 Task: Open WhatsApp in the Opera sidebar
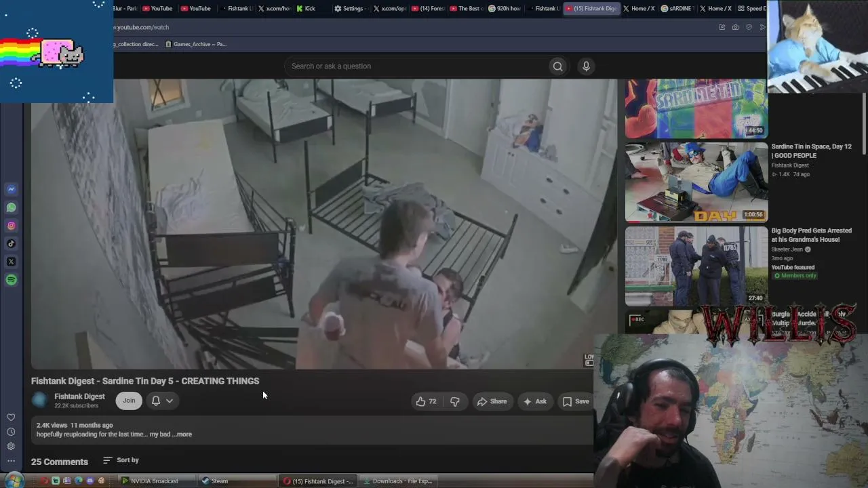click(x=11, y=207)
